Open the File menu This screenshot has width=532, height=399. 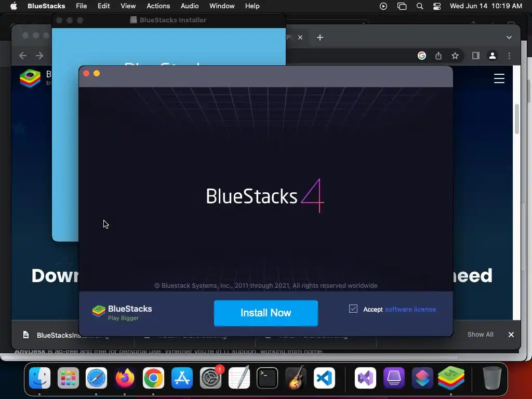tap(81, 6)
